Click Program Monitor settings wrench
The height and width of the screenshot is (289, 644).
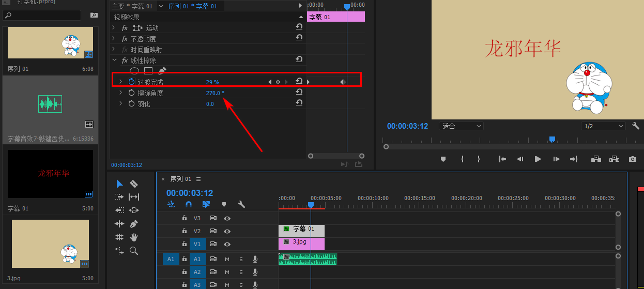[636, 126]
